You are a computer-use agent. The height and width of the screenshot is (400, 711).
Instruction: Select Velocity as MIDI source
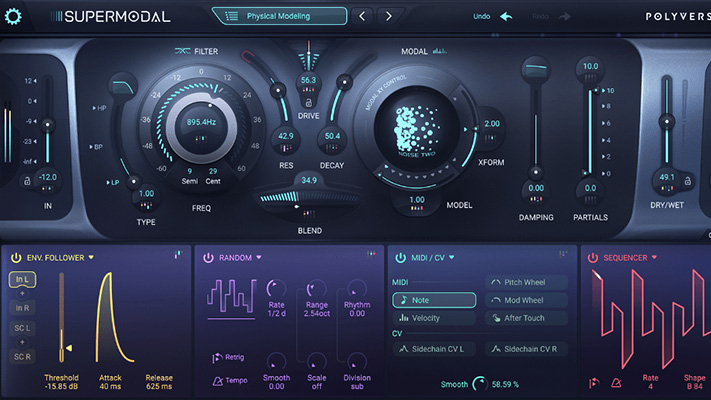point(434,318)
